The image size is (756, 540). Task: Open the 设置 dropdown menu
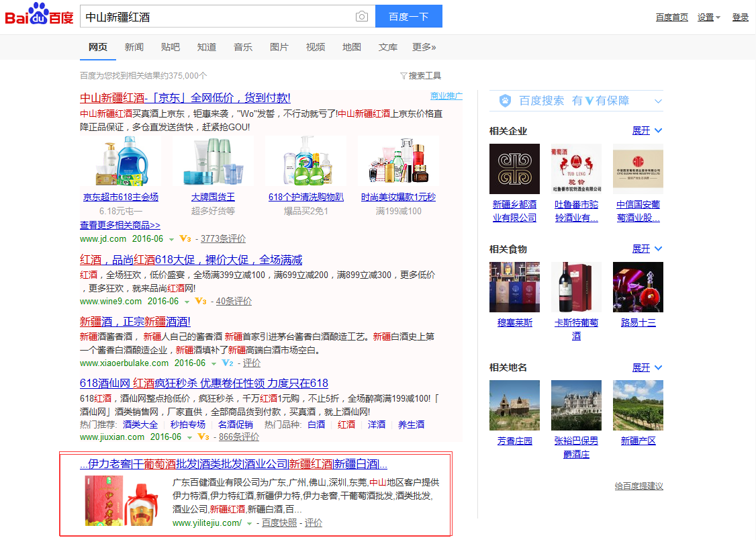(709, 17)
